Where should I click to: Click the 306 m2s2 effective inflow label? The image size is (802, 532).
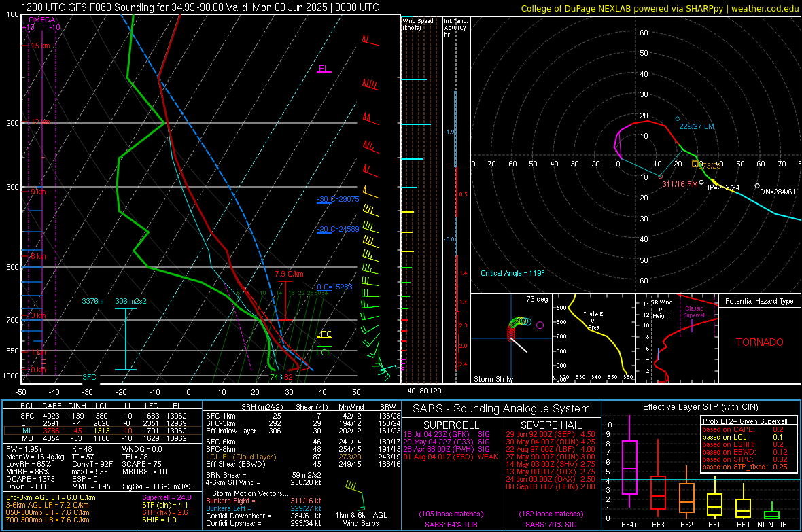point(130,301)
